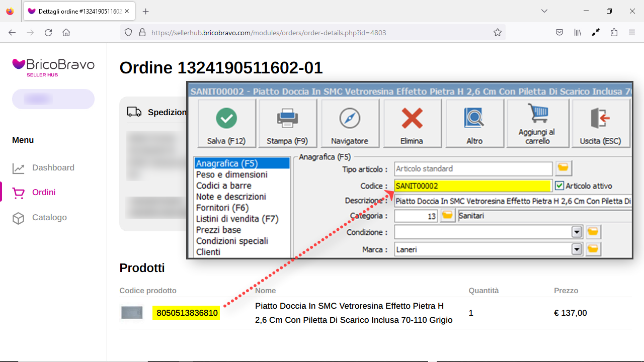This screenshot has width=644, height=362.
Task: Click the Uscita (ESC) exit button
Action: (x=601, y=124)
